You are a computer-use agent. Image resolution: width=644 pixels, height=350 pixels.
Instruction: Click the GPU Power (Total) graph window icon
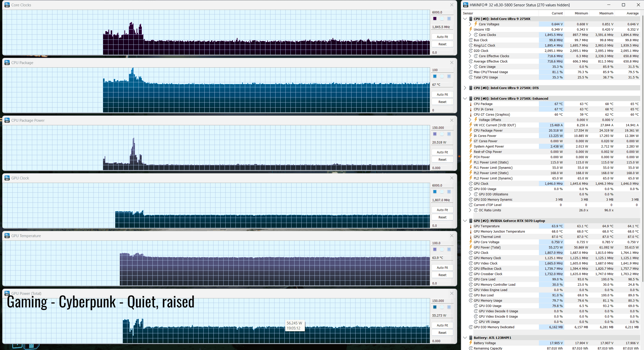tap(7, 293)
